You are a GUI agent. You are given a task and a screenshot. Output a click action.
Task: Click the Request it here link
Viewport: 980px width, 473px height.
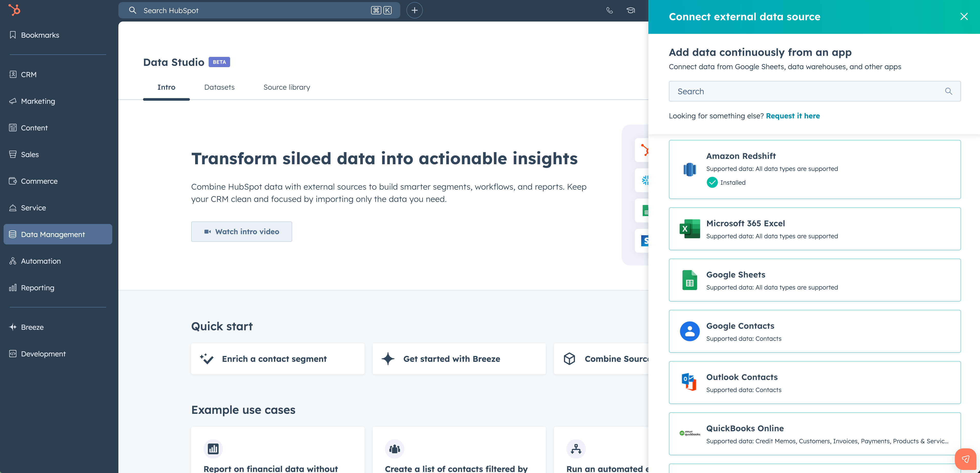(x=793, y=116)
